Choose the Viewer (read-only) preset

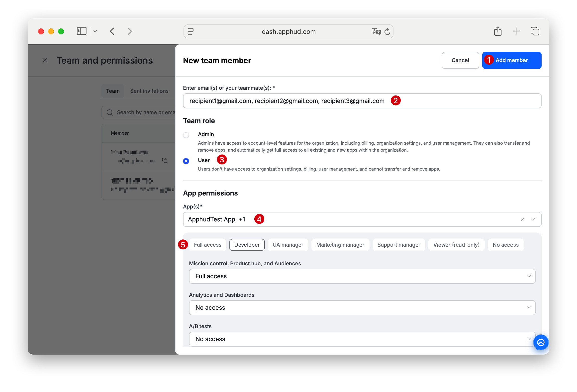pyautogui.click(x=456, y=245)
